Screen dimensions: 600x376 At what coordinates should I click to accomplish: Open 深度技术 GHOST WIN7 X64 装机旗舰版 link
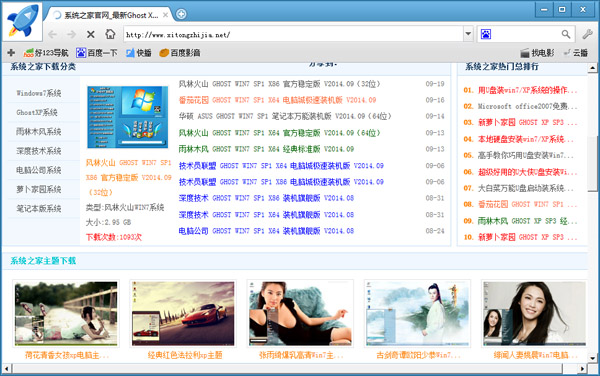pyautogui.click(x=266, y=215)
